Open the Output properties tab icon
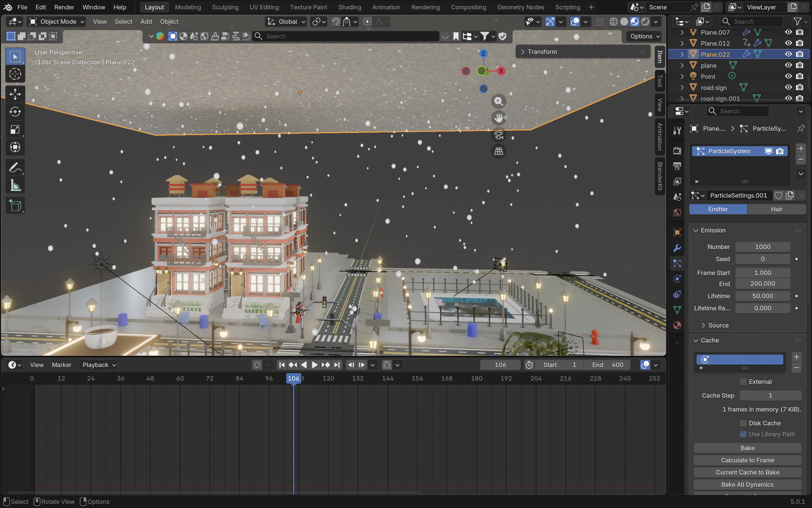 click(677, 166)
